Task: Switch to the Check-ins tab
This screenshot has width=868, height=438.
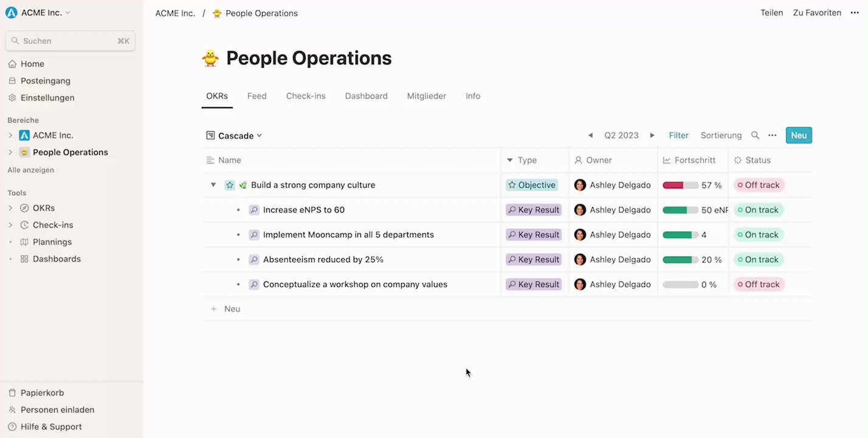Action: pos(306,96)
